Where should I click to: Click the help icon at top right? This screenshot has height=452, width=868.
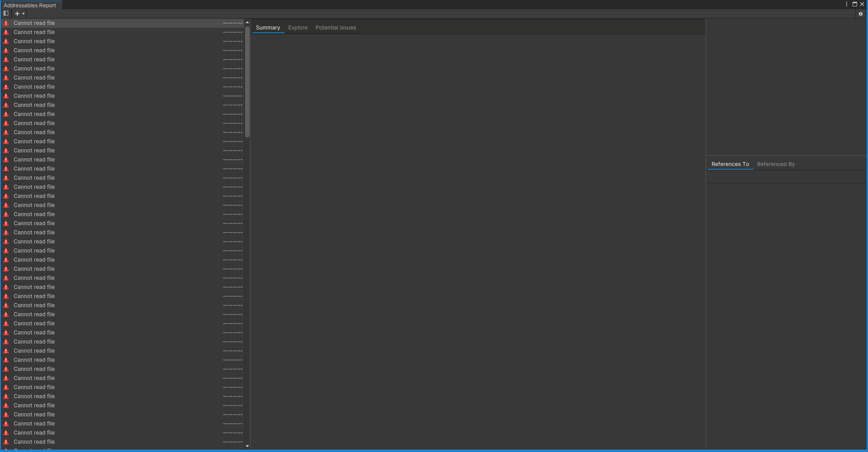(861, 14)
